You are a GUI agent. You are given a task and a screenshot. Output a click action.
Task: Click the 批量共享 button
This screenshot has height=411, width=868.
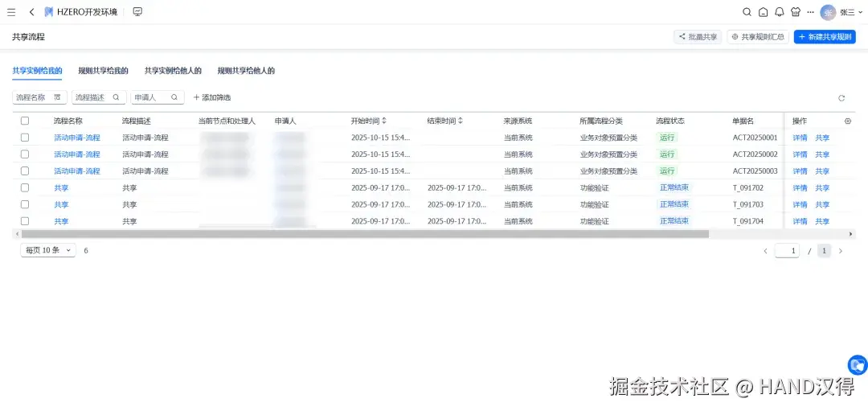coord(698,36)
